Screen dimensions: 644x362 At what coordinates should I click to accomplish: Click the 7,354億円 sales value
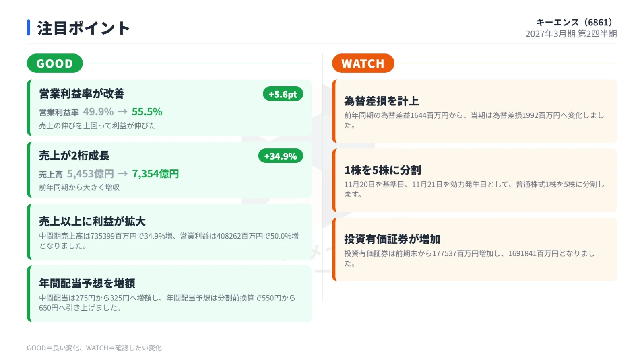click(x=155, y=174)
